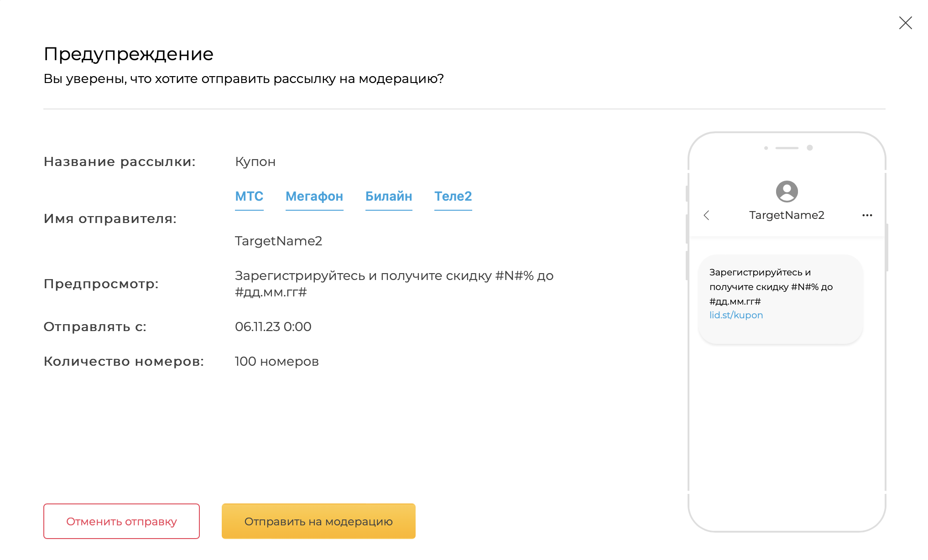Click the close dialog X icon

tap(906, 23)
